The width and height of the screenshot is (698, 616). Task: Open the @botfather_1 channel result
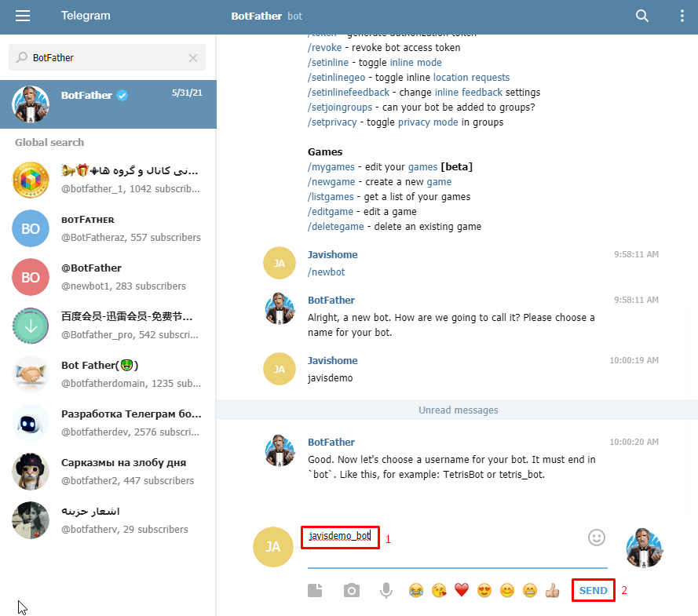[x=108, y=180]
